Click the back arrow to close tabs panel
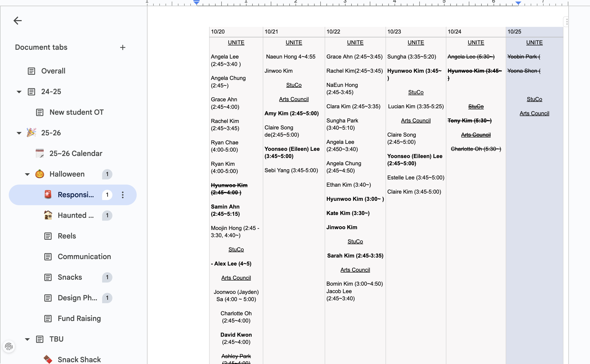 [18, 21]
